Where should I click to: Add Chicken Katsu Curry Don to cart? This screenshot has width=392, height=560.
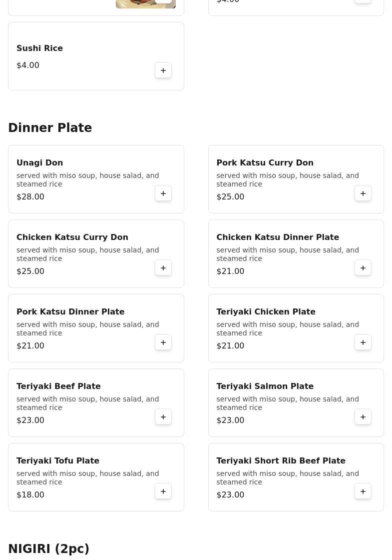(163, 268)
